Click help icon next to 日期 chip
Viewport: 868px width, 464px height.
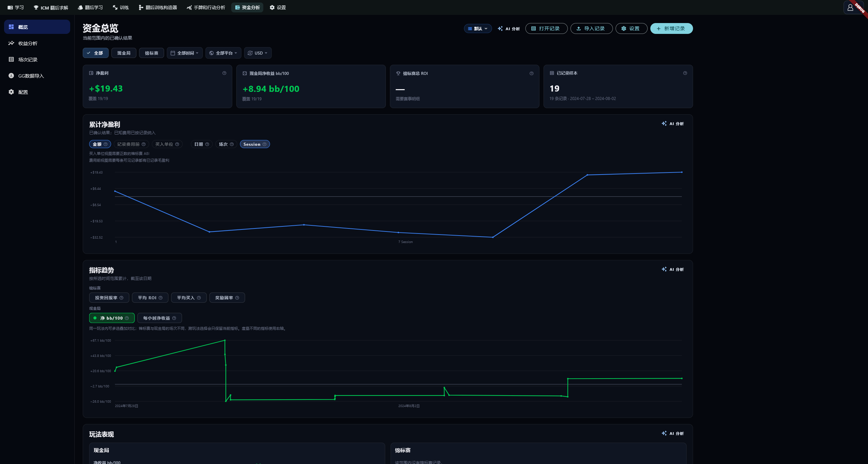(207, 144)
